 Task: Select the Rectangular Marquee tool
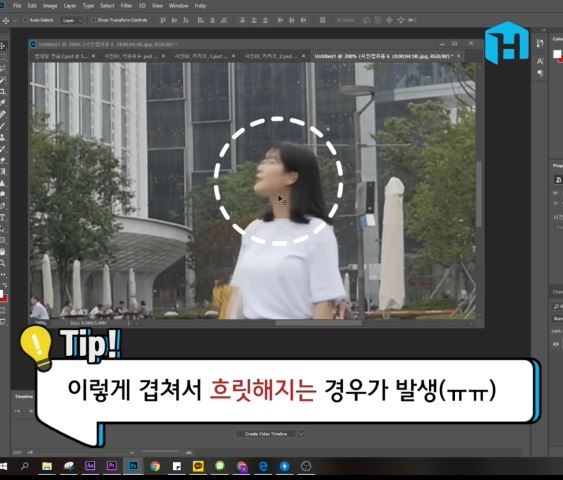coord(3,57)
